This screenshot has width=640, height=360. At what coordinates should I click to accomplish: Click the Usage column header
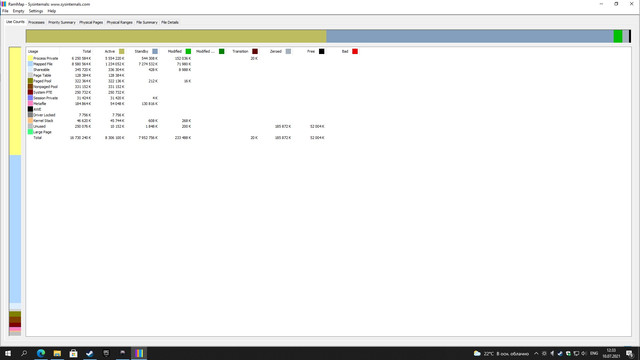(33, 51)
